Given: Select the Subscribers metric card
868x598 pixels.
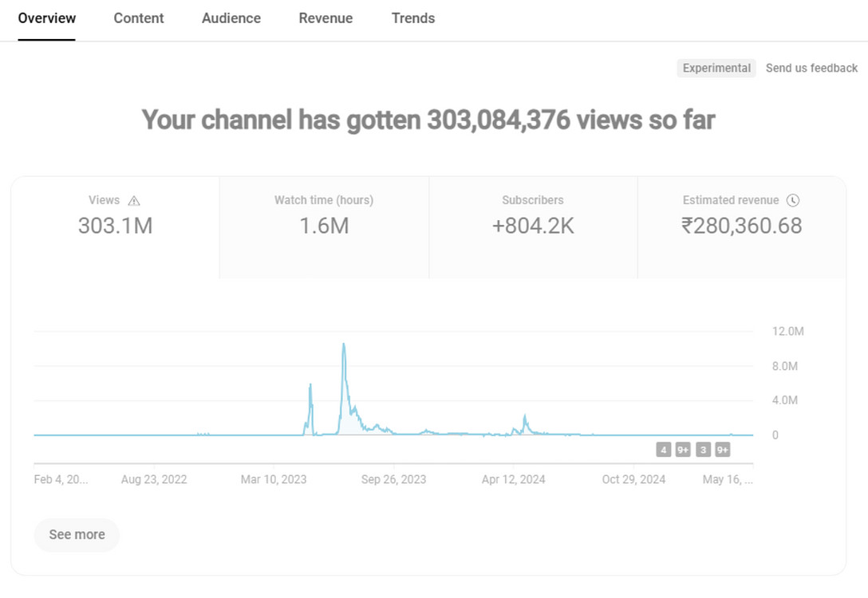Looking at the screenshot, I should [x=533, y=227].
